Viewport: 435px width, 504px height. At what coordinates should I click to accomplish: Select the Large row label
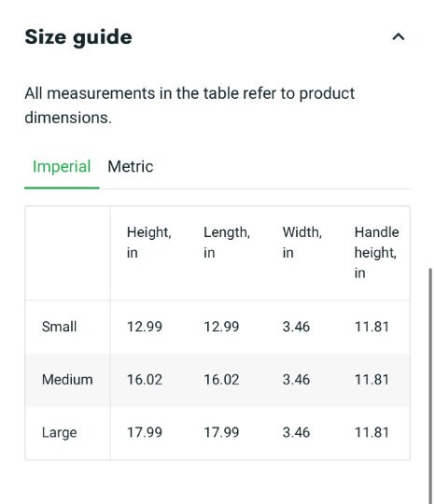tap(59, 433)
